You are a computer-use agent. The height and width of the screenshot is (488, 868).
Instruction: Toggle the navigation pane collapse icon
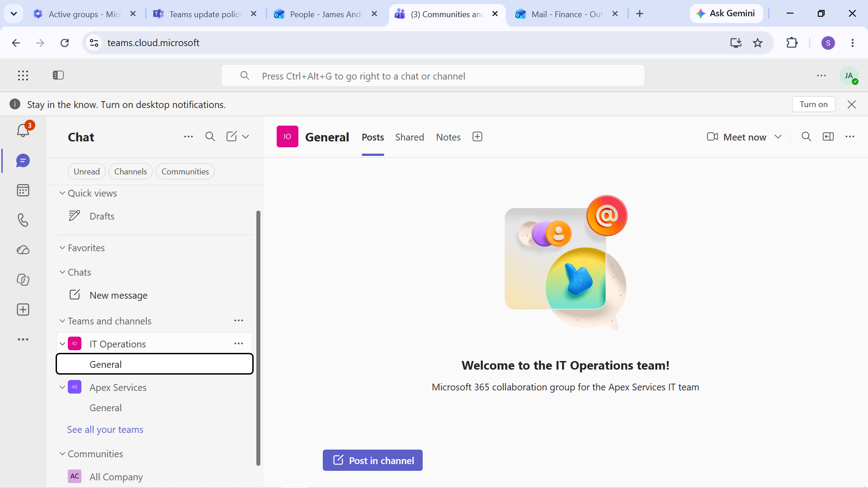(58, 75)
